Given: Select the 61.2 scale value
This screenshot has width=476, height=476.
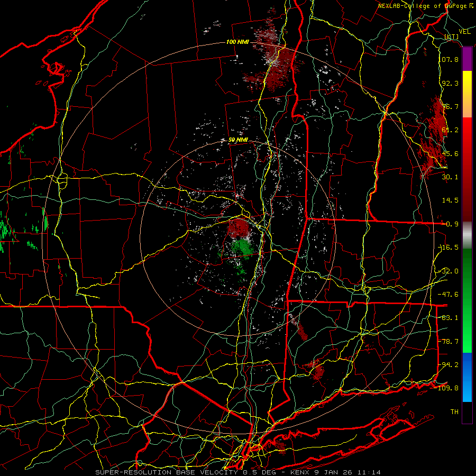Looking at the screenshot, I should tap(450, 130).
